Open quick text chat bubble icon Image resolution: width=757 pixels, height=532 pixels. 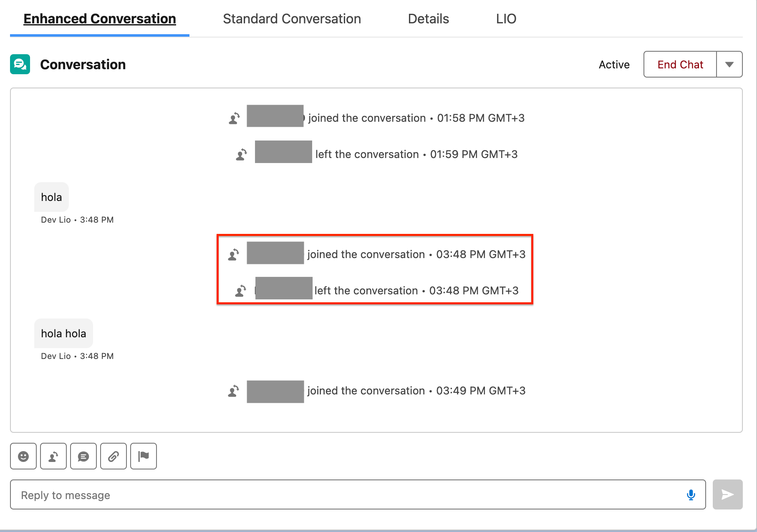click(83, 456)
